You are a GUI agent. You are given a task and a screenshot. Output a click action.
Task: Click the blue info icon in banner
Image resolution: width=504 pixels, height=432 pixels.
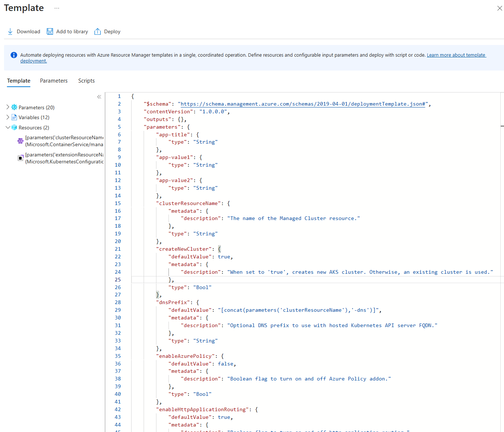(14, 55)
